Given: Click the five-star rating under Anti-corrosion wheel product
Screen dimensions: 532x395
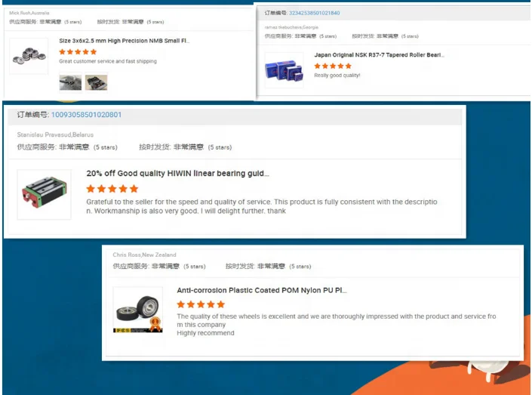Looking at the screenshot, I should click(201, 304).
